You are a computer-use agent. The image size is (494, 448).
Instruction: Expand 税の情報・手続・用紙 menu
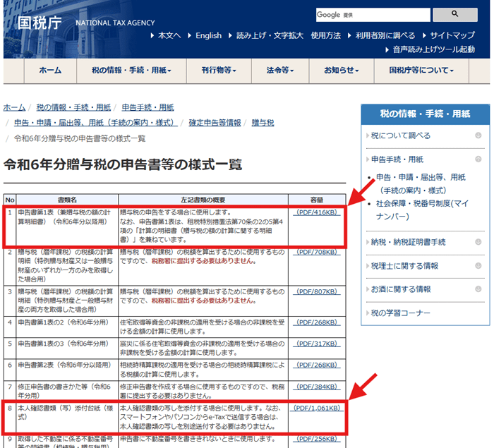(x=132, y=71)
